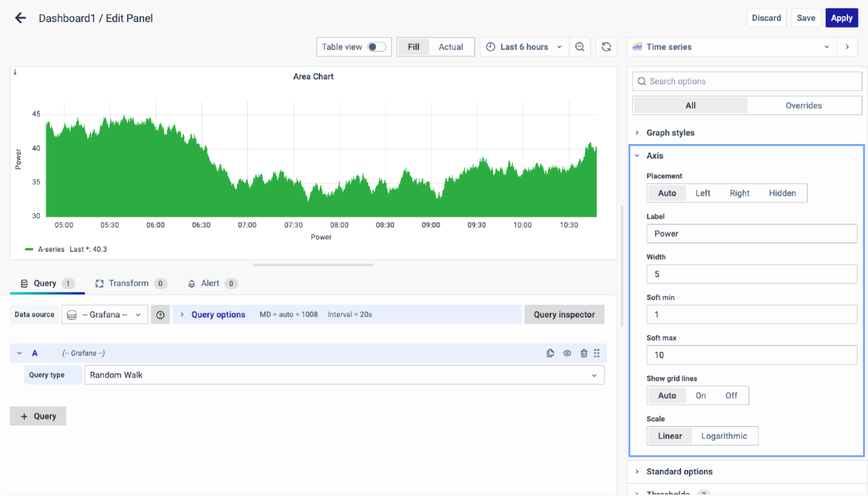Click the panel info icon in the chart corner
This screenshot has height=496, width=868.
point(15,73)
